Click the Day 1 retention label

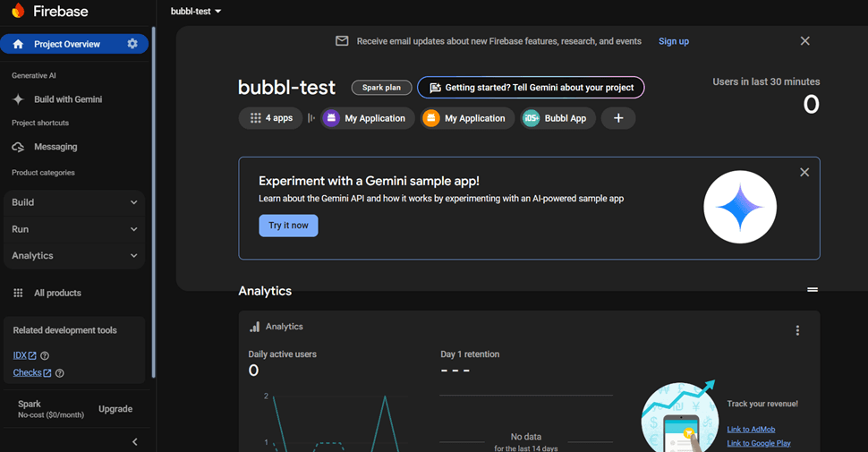(x=470, y=354)
